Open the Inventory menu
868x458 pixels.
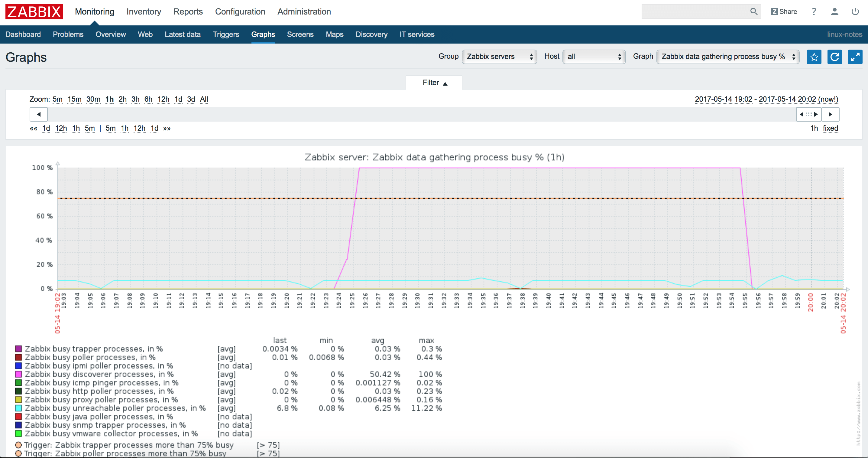(144, 11)
